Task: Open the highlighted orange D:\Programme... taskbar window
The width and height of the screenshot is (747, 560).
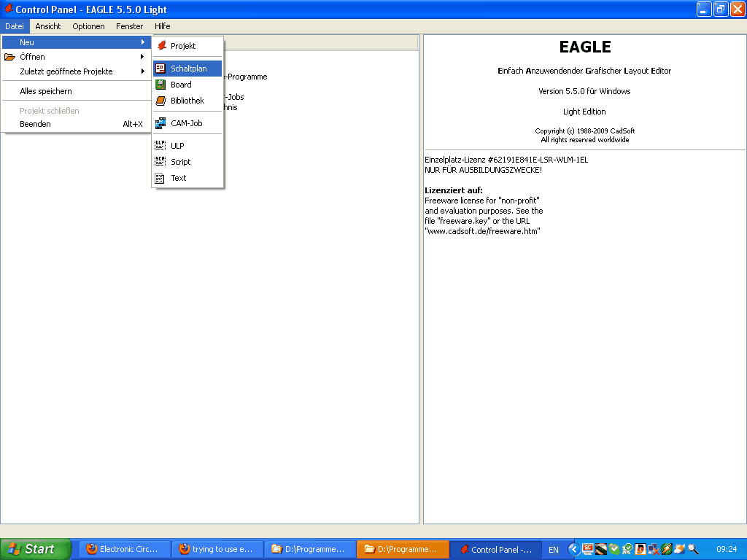Action: pyautogui.click(x=403, y=550)
